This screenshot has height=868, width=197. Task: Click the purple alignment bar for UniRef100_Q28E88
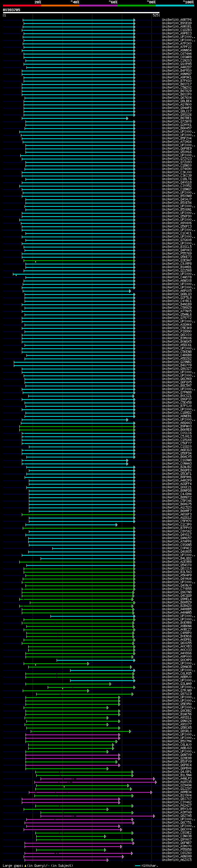[73, 758]
